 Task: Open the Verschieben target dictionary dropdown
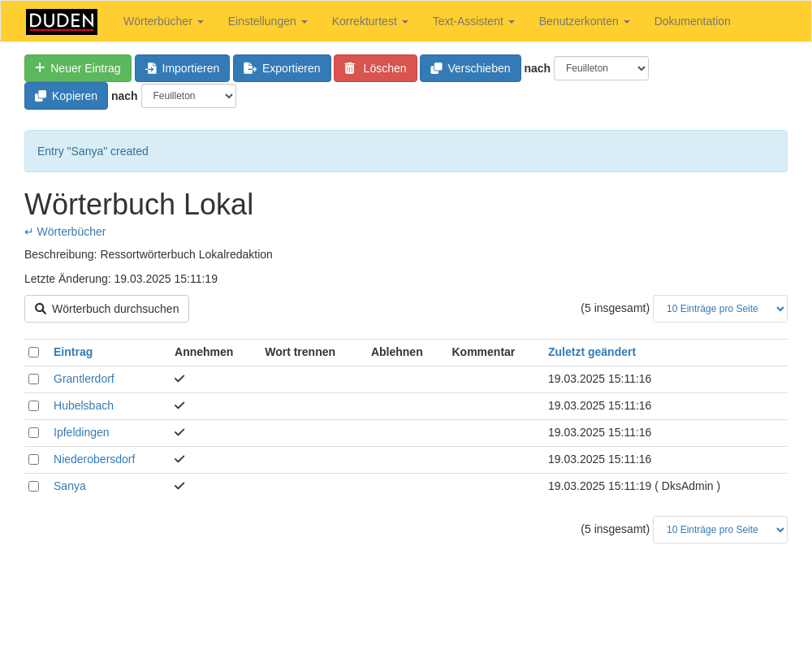click(x=601, y=68)
